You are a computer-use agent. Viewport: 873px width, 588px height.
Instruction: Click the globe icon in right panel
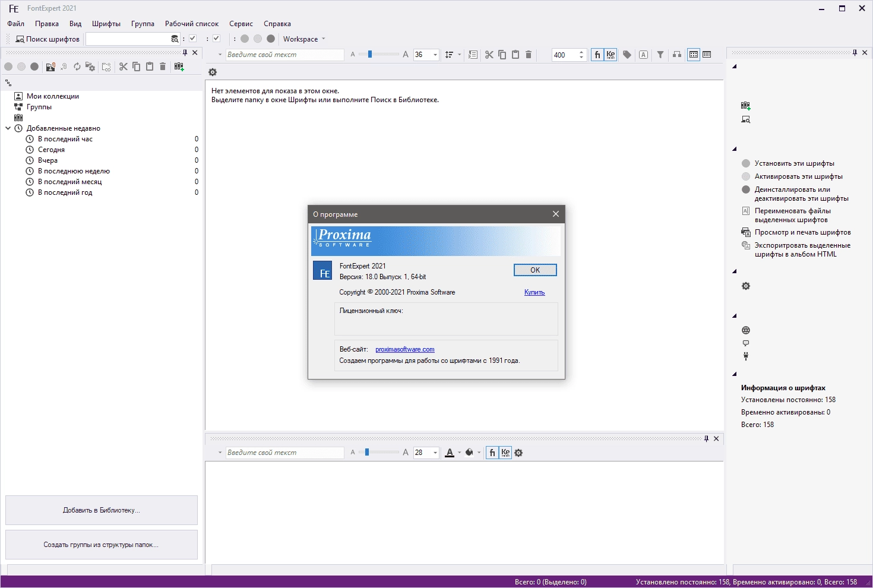click(746, 330)
